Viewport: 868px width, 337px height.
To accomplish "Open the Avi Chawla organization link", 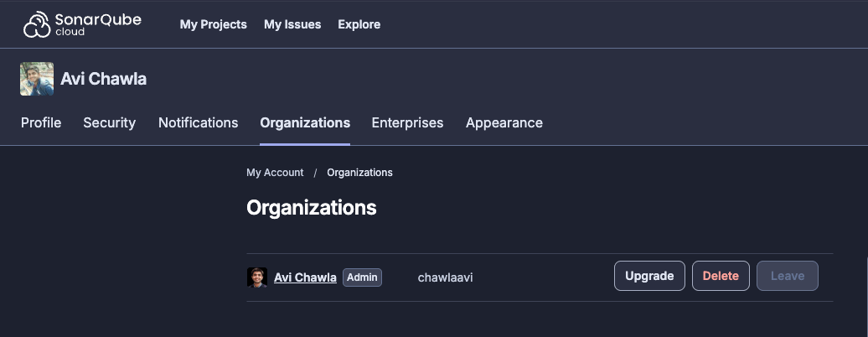I will (x=305, y=277).
